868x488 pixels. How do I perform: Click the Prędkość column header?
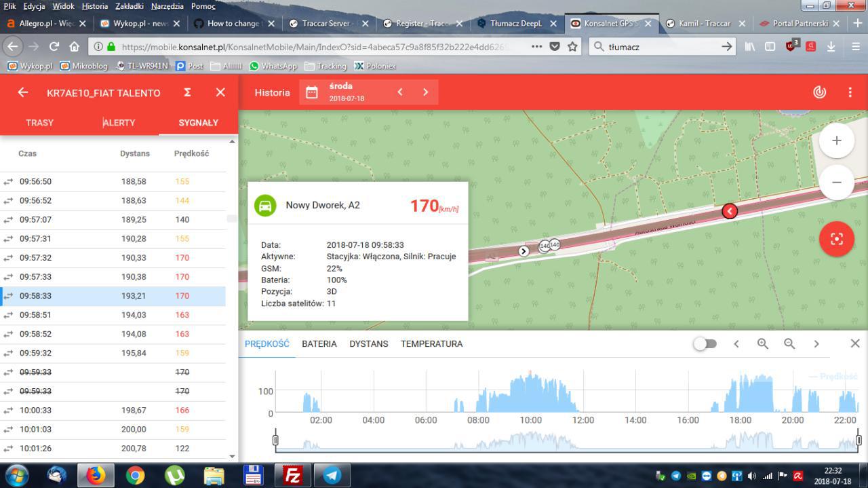pos(191,153)
